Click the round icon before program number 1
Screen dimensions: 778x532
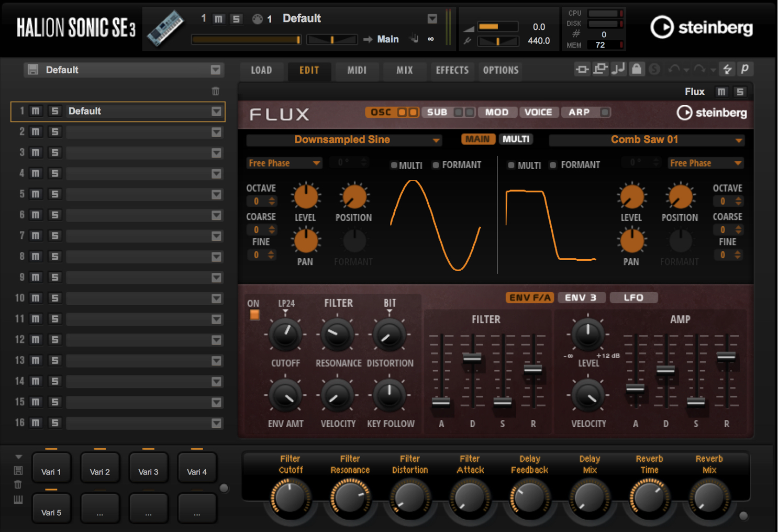tap(258, 19)
